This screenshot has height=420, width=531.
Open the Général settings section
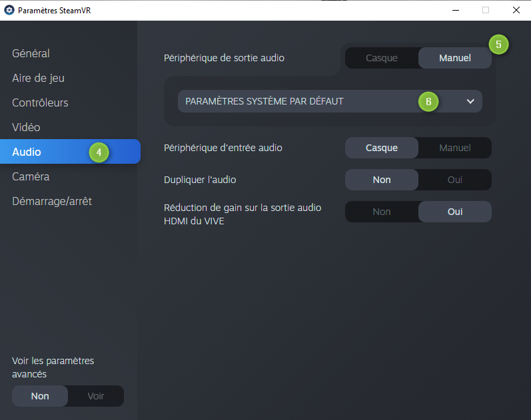click(x=31, y=53)
